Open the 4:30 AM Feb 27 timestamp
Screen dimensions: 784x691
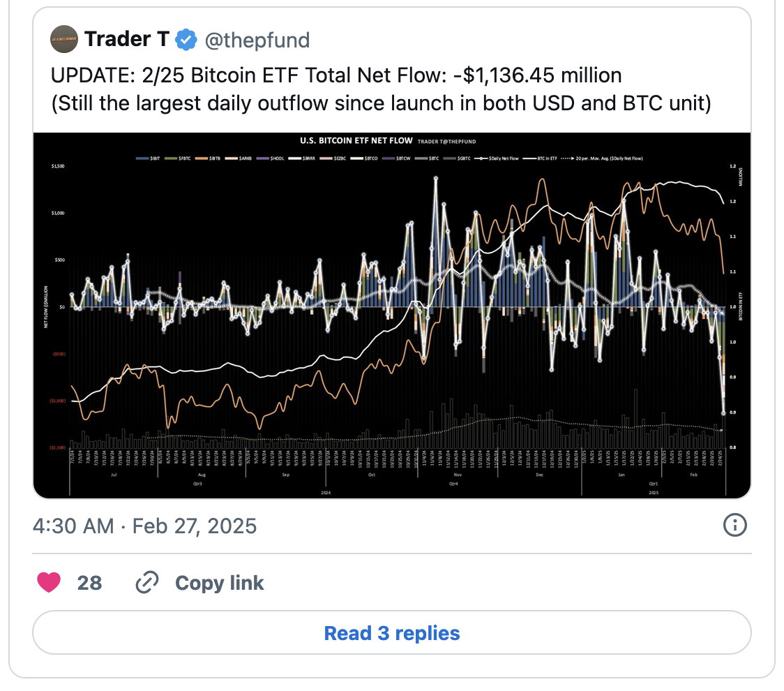[x=145, y=526]
